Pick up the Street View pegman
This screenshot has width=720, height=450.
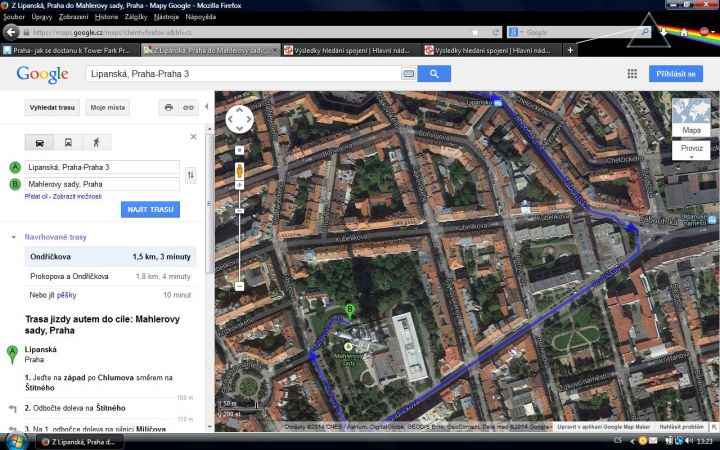point(239,170)
